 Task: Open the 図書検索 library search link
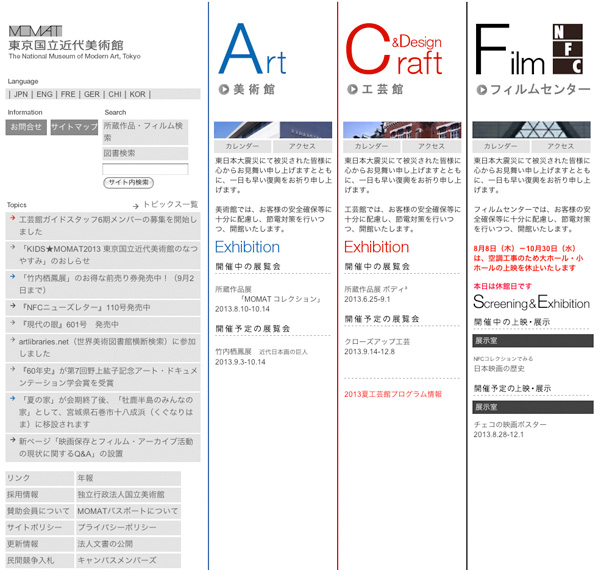tap(120, 153)
